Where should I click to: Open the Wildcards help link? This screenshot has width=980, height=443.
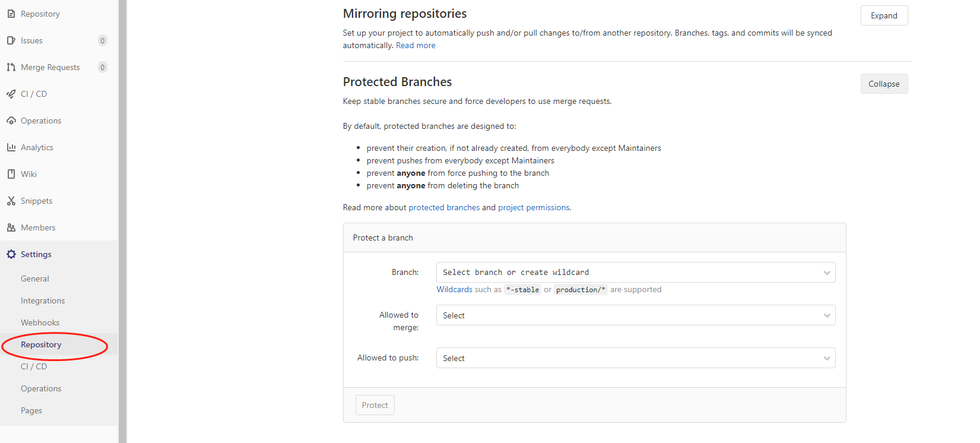(454, 290)
